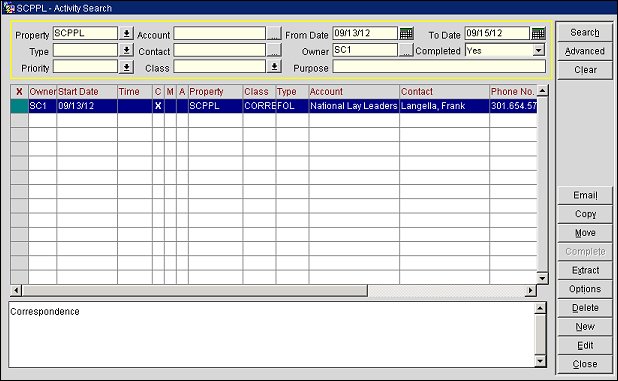Focus the Contact input field
618x381 pixels.
click(220, 50)
